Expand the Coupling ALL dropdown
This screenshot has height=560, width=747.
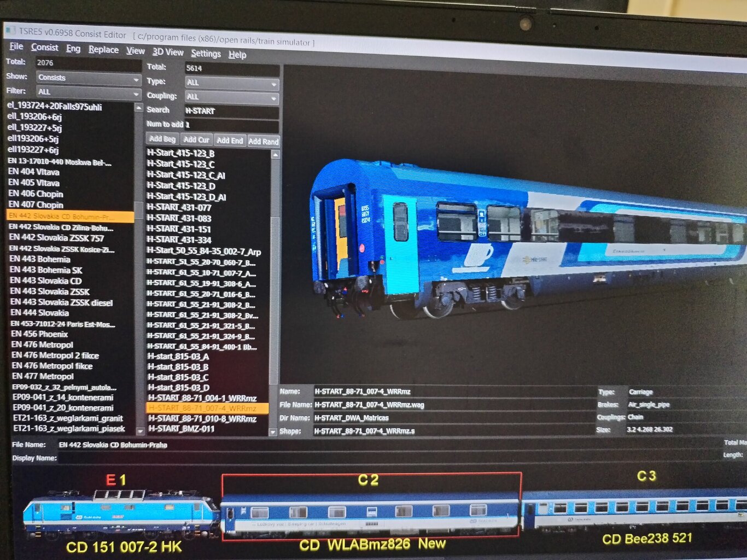232,97
